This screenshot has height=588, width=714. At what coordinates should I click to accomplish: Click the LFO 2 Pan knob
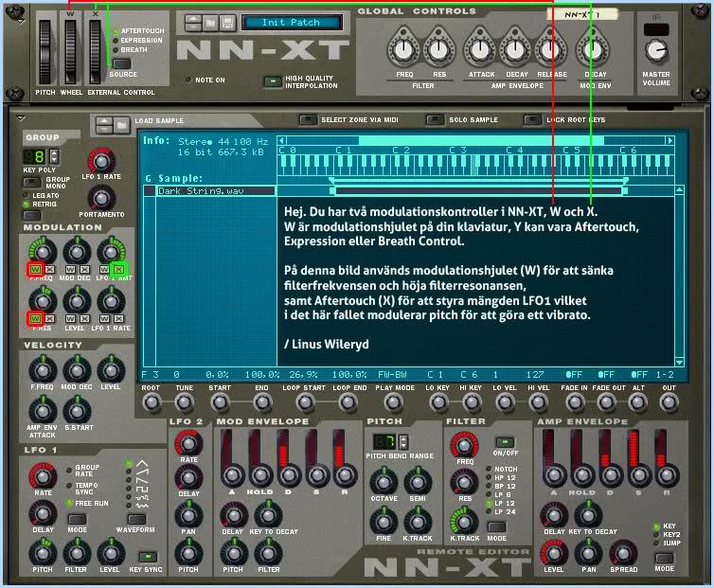[188, 515]
